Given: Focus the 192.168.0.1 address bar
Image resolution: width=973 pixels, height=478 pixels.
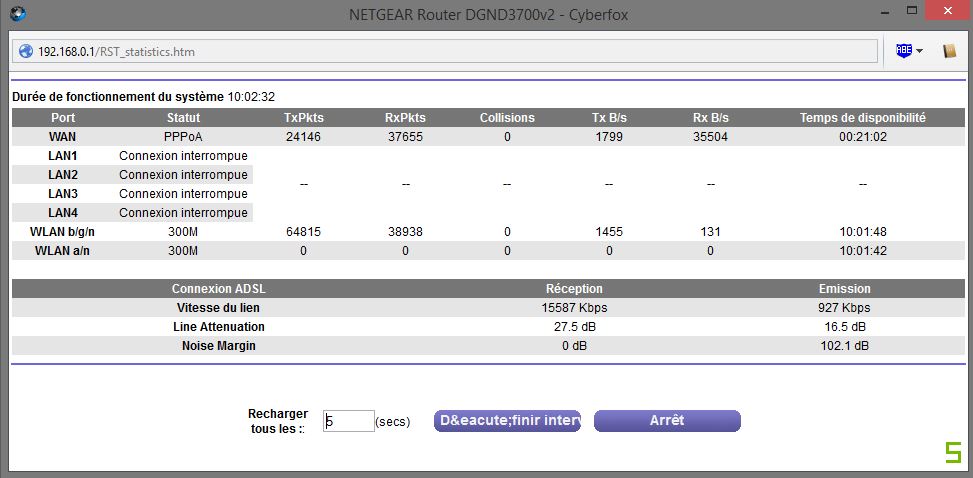Looking at the screenshot, I should [x=450, y=51].
